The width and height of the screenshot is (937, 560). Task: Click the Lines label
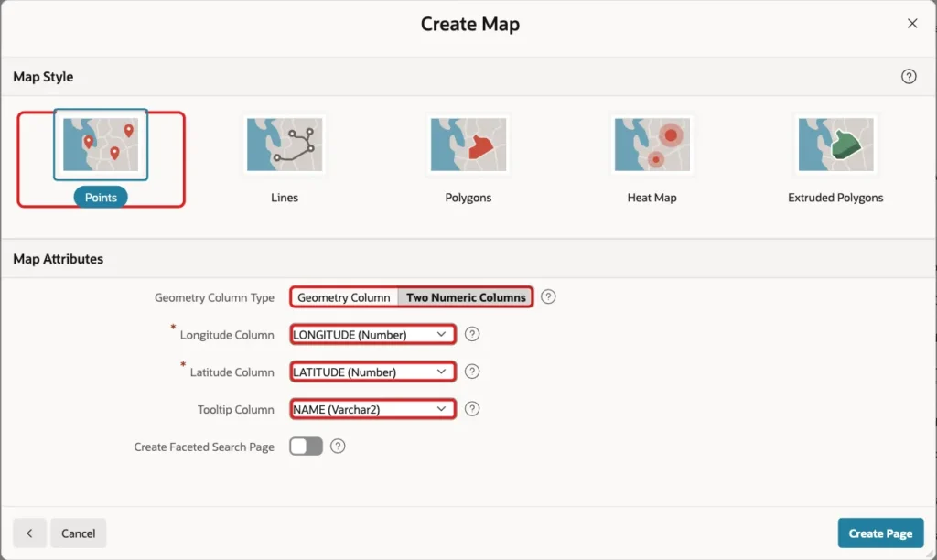[285, 198]
